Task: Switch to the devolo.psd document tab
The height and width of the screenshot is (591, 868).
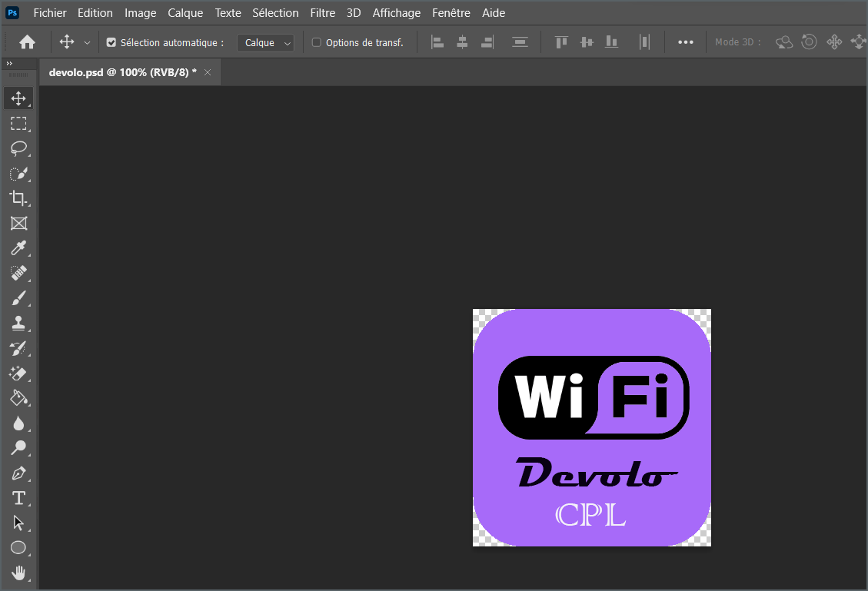Action: pyautogui.click(x=122, y=72)
